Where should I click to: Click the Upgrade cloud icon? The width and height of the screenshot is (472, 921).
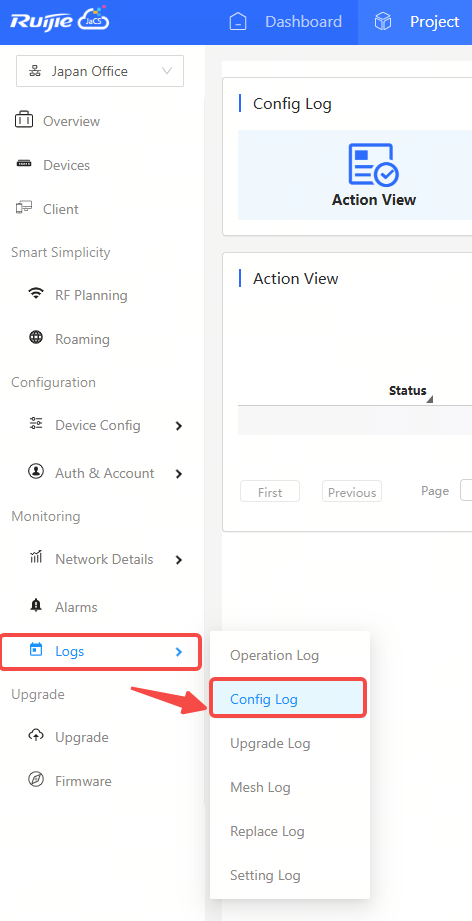(x=36, y=736)
